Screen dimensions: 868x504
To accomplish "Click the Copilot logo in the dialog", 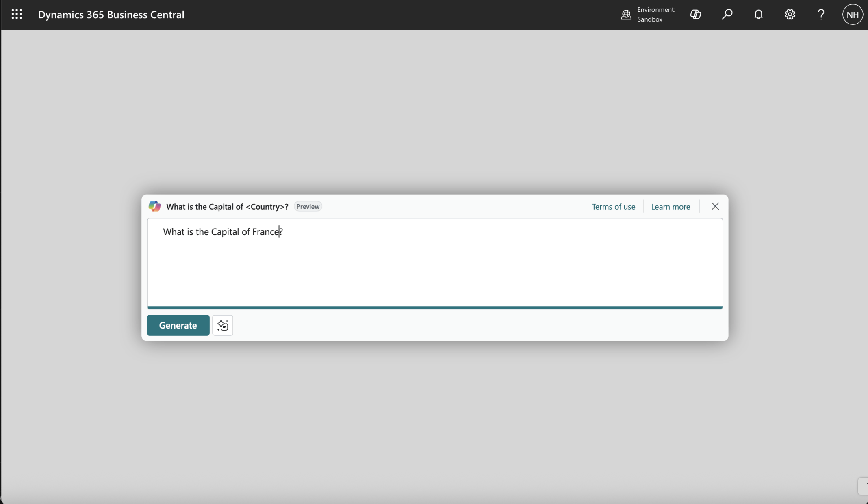I will pyautogui.click(x=154, y=206).
